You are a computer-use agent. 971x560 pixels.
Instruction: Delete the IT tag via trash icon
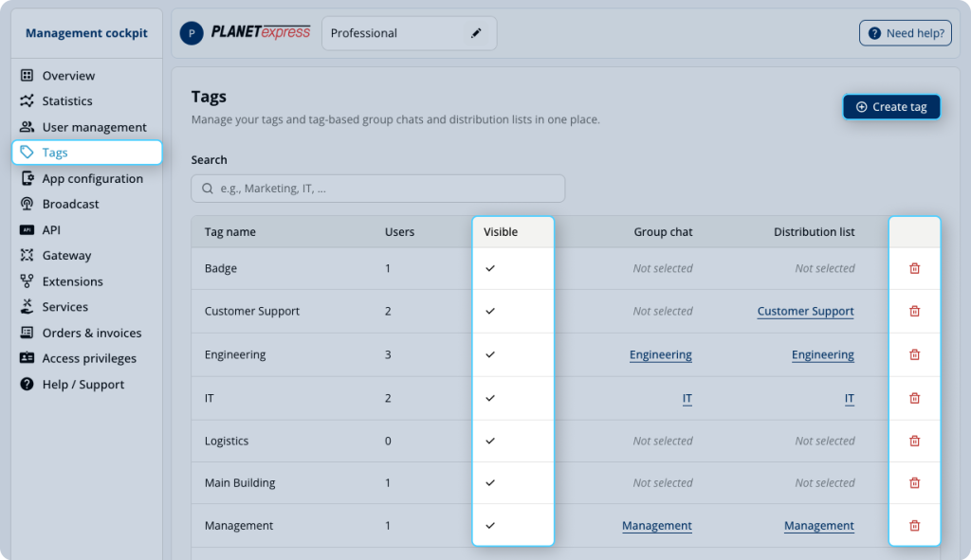(915, 398)
